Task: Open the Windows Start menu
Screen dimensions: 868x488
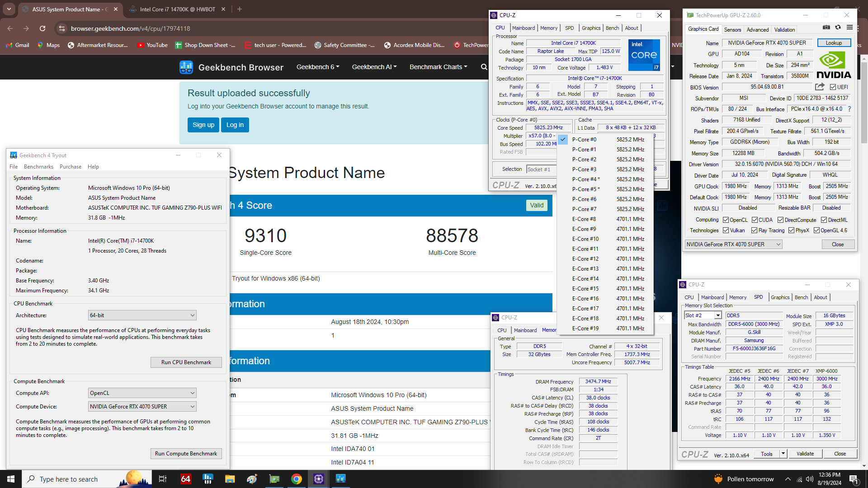Action: point(11,479)
